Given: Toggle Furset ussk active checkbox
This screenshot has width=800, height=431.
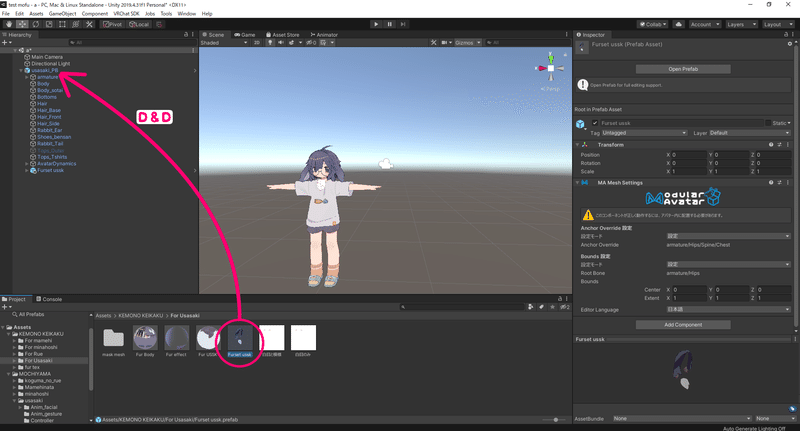Looking at the screenshot, I should tap(595, 123).
